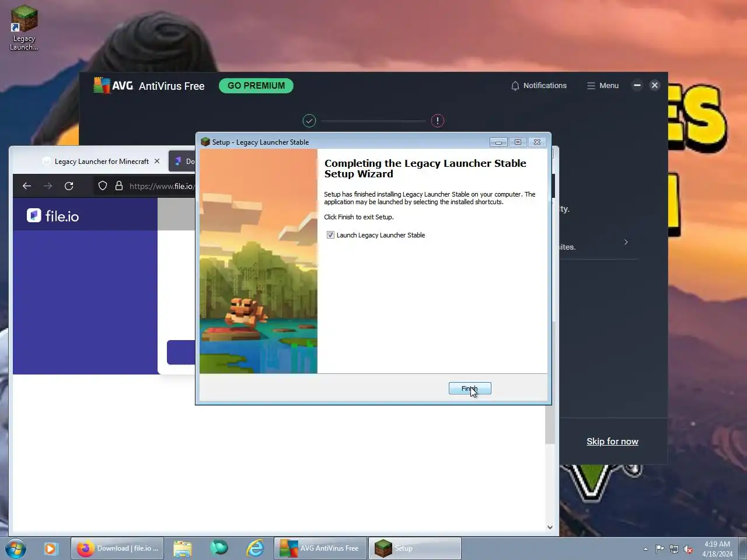Show hidden system tray icons

pos(645,549)
